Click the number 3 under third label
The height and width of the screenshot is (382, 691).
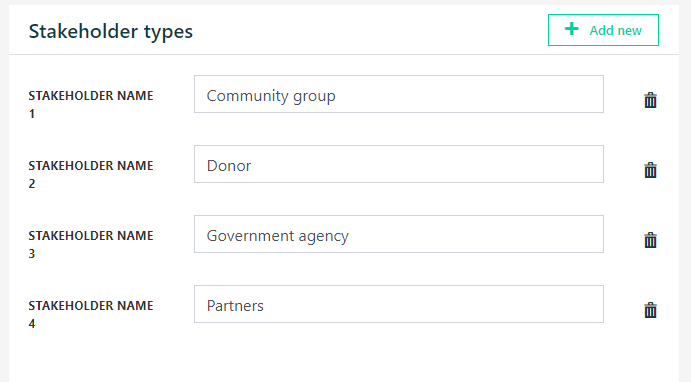click(32, 254)
